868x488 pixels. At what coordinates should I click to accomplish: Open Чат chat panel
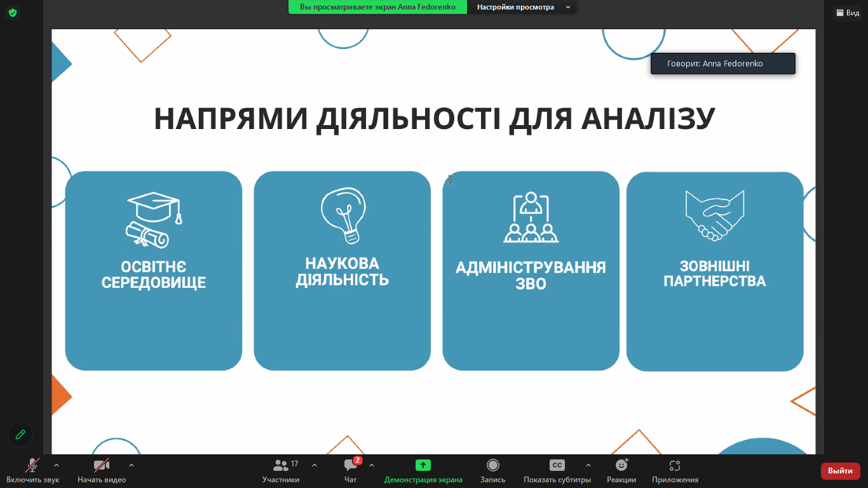pos(351,471)
